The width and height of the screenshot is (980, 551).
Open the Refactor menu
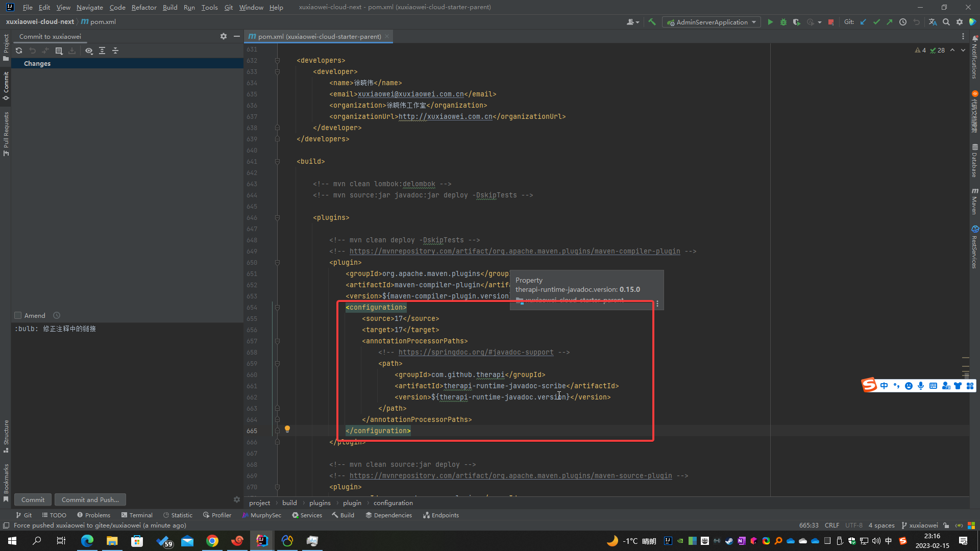(x=144, y=7)
